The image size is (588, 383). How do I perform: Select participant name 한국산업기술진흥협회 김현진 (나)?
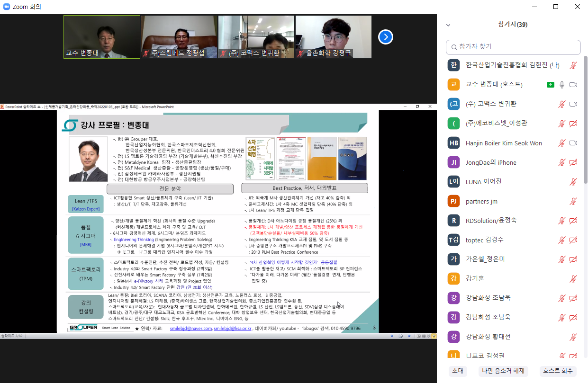point(513,65)
